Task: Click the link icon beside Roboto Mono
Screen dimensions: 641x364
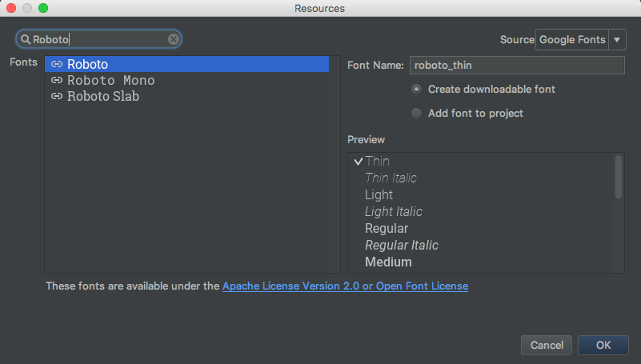Action: (x=57, y=81)
